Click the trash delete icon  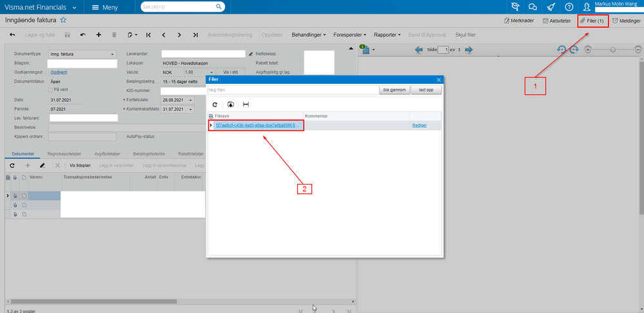tap(114, 35)
